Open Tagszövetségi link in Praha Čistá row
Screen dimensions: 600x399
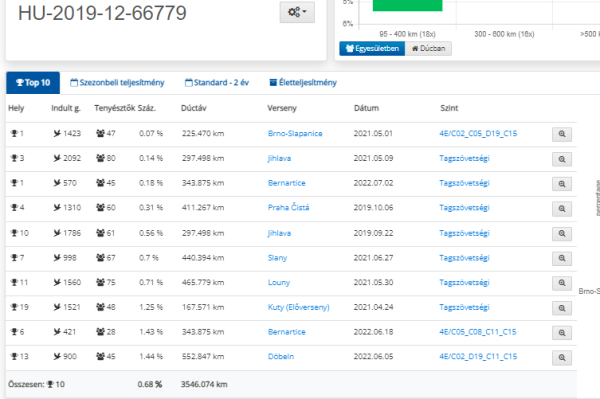pyautogui.click(x=464, y=208)
